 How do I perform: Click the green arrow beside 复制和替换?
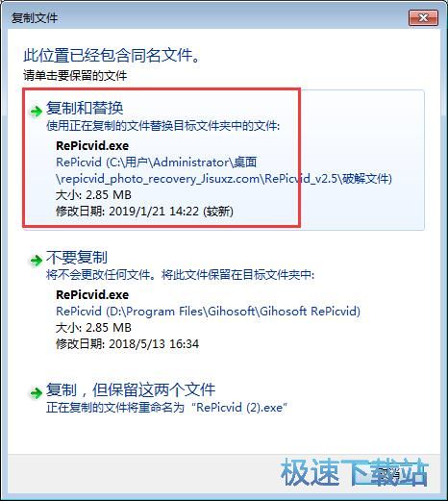coord(36,112)
